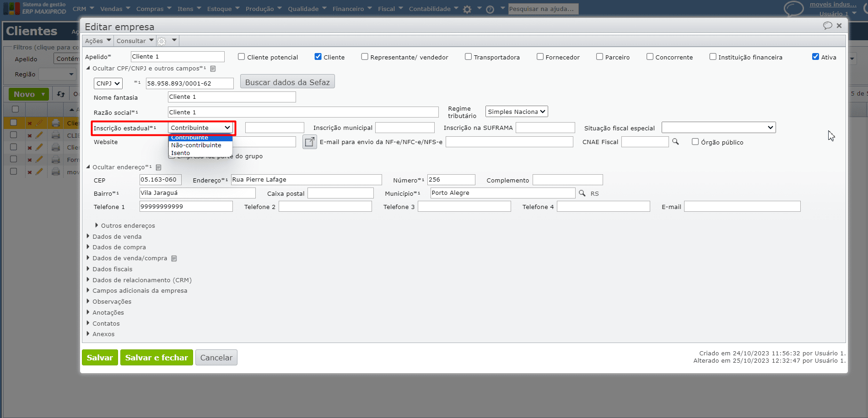Click the help question mark icon
The image size is (868, 418).
click(490, 9)
